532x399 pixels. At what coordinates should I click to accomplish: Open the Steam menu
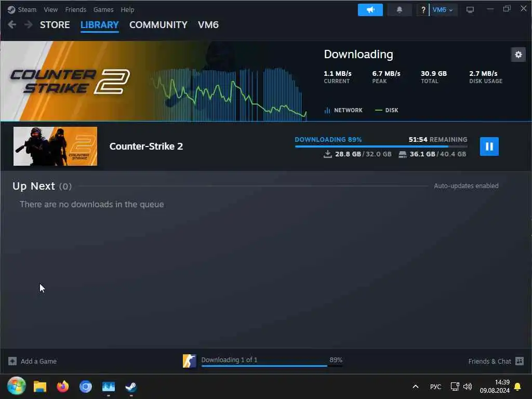pyautogui.click(x=27, y=9)
